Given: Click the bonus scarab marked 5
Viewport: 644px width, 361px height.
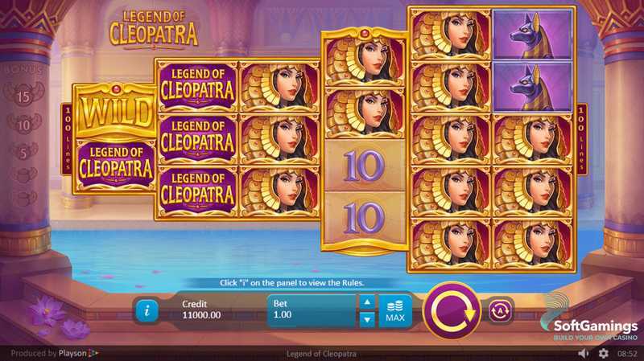Looking at the screenshot, I should pos(24,152).
